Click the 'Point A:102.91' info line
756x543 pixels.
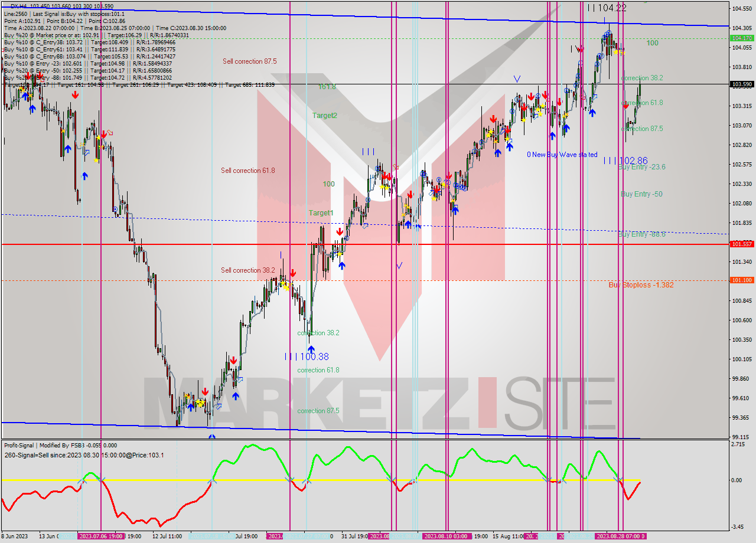point(65,21)
